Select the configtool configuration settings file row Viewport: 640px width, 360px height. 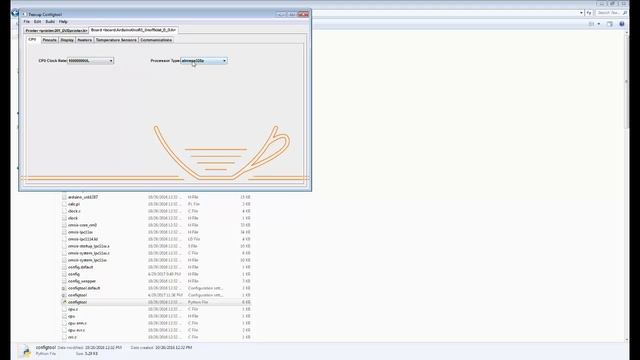(x=156, y=295)
